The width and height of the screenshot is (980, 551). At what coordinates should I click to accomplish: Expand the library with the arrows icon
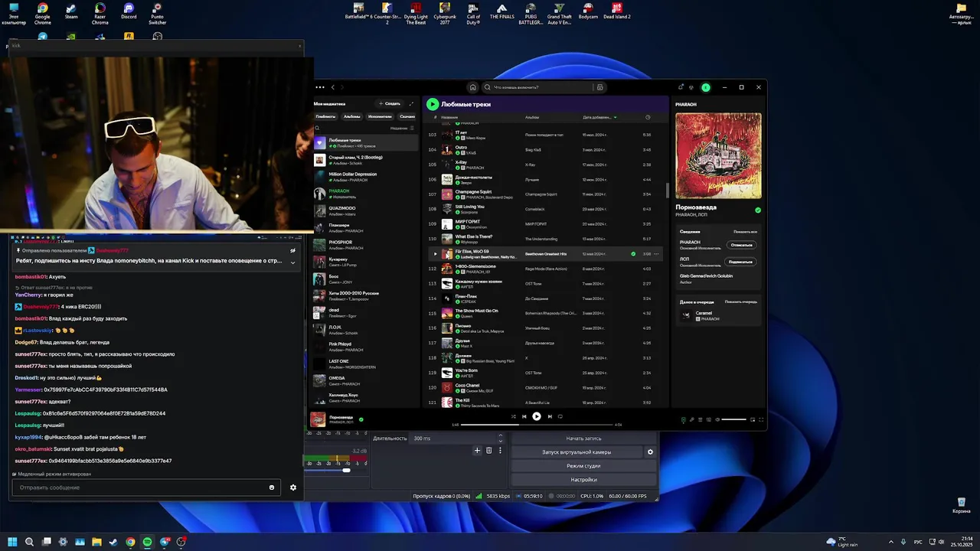tap(411, 103)
